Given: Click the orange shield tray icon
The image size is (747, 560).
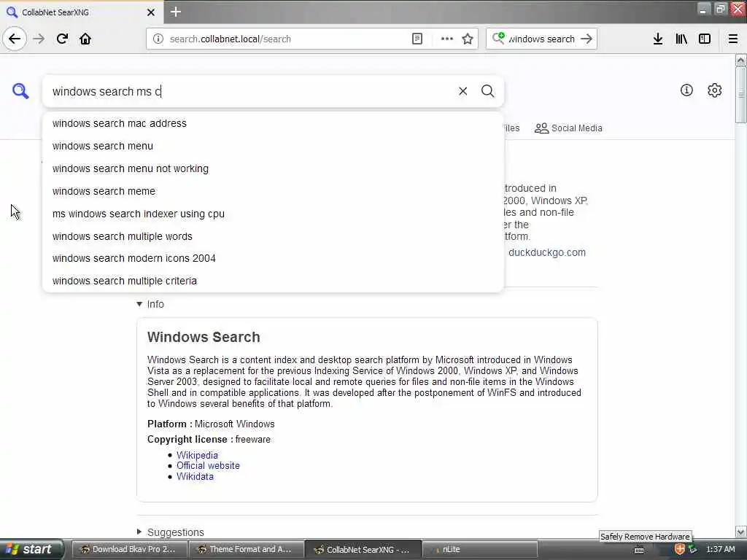Looking at the screenshot, I should 680,549.
